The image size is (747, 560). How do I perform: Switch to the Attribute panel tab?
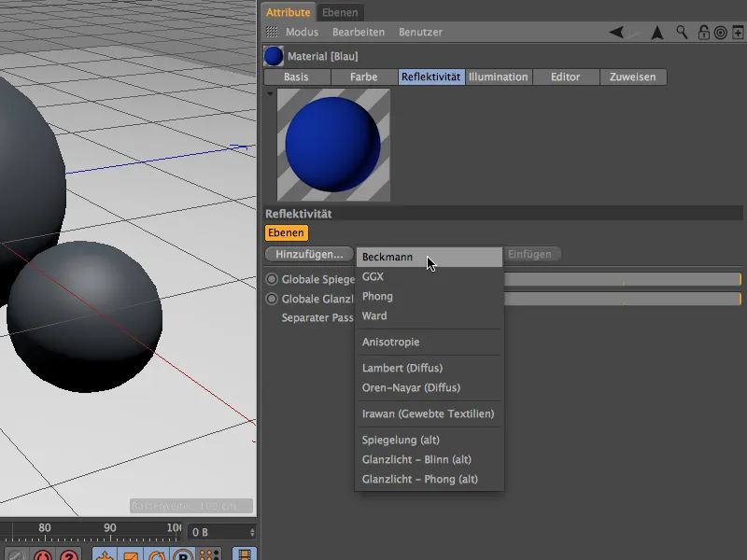[288, 12]
